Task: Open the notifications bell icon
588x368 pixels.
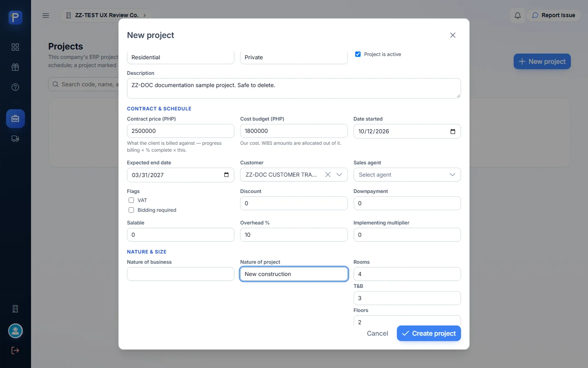Action: tap(518, 16)
